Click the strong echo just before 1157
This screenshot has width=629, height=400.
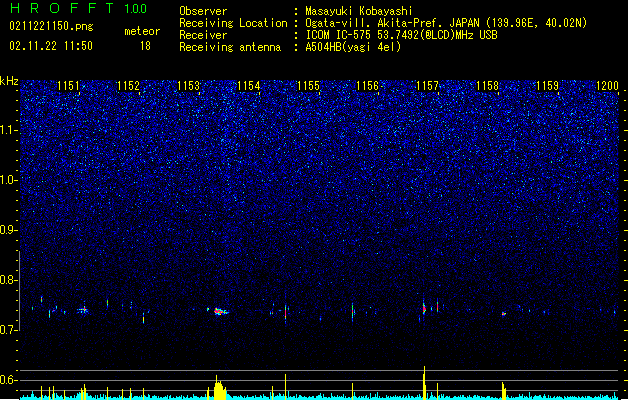(424, 308)
